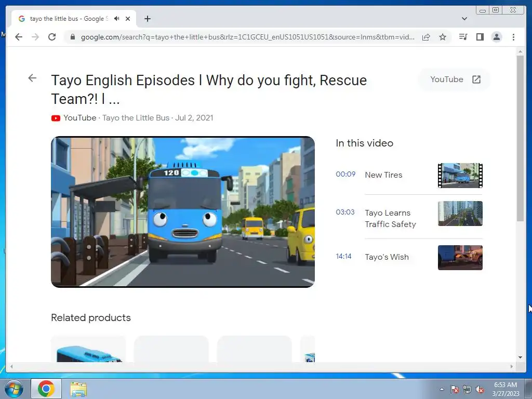This screenshot has width=532, height=399.
Task: Open the Chrome profile avatar
Action: click(496, 37)
